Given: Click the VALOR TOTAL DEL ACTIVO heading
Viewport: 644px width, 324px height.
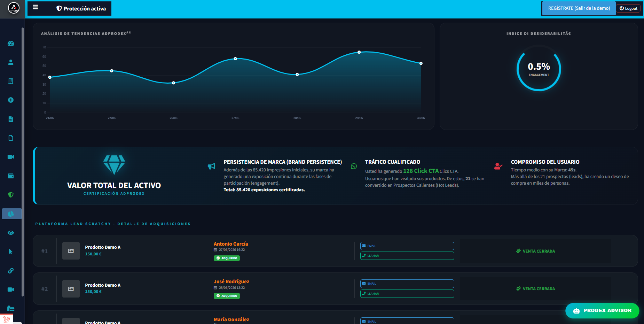Looking at the screenshot, I should [114, 185].
